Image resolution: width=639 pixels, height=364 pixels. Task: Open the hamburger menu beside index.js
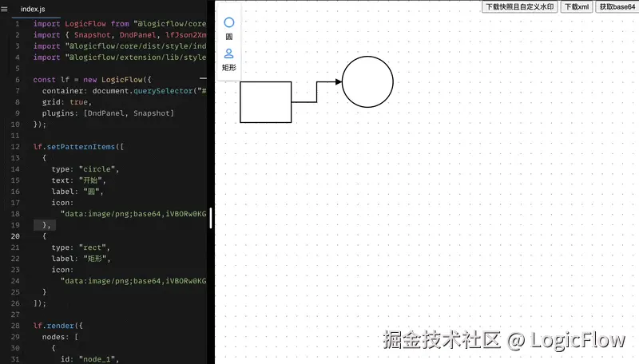tap(5, 9)
